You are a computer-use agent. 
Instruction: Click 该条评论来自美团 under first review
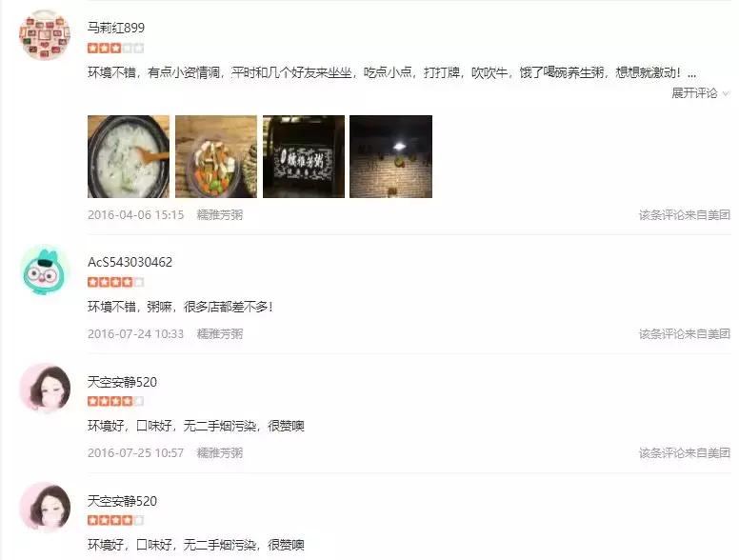click(685, 215)
